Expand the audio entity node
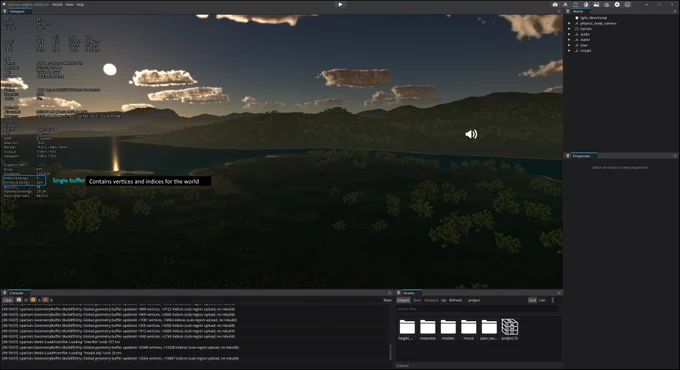This screenshot has width=680, height=370. [569, 34]
